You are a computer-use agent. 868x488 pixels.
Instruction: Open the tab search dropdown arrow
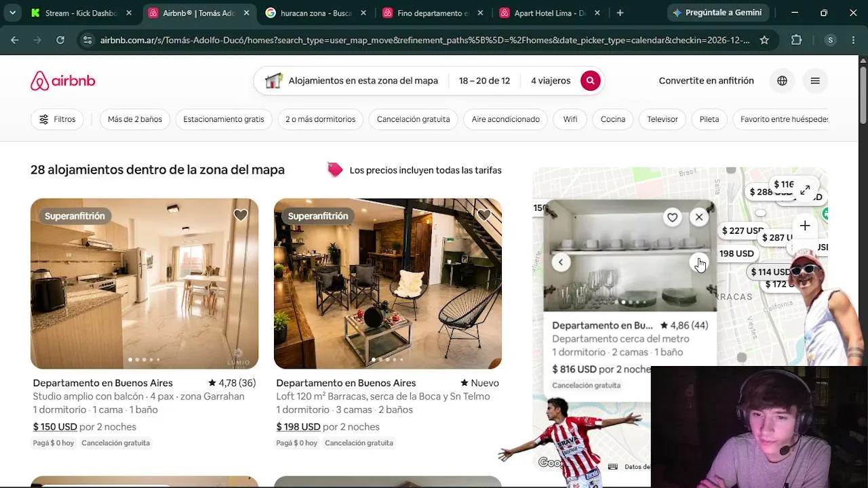click(x=12, y=13)
